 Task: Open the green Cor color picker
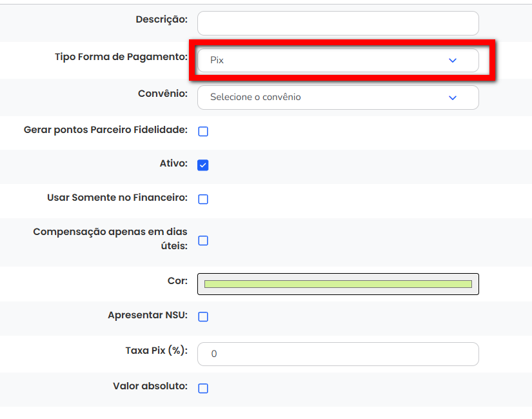click(x=338, y=284)
